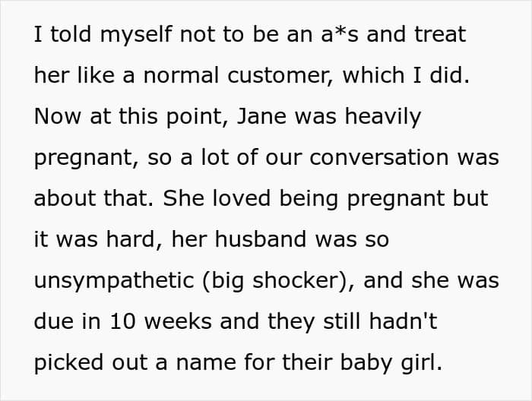532x401 pixels.
Task: Click the number "10"
Action: [122, 321]
